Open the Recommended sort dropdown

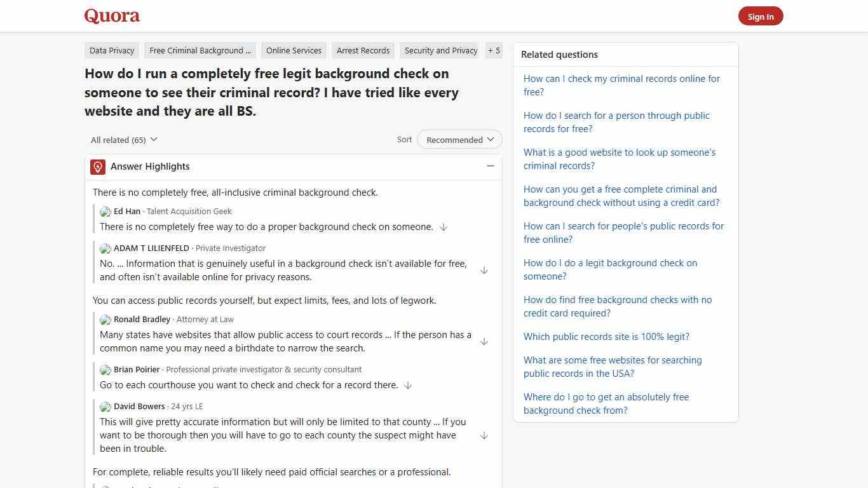point(459,139)
